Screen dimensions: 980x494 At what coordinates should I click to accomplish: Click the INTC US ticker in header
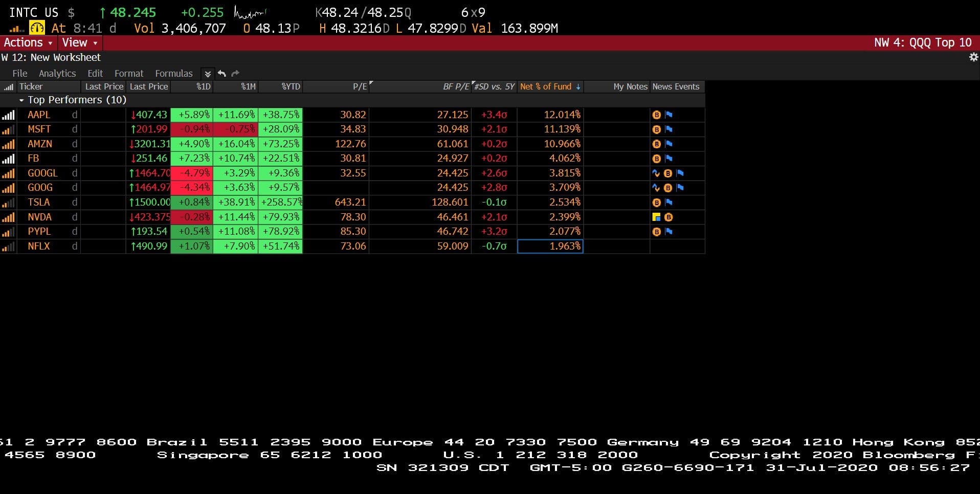(34, 12)
